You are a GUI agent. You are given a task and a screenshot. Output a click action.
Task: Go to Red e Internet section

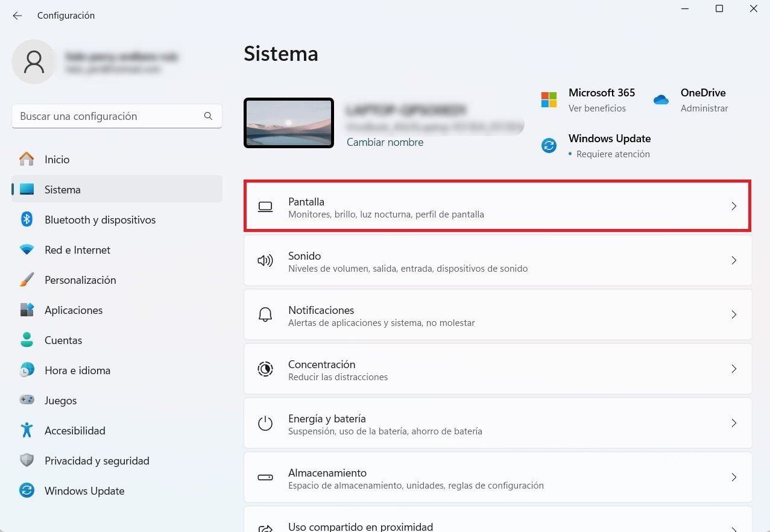pyautogui.click(x=117, y=250)
